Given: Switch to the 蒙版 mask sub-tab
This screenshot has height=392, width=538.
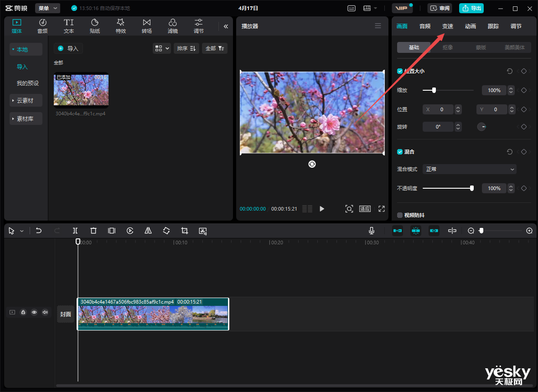Looking at the screenshot, I should coord(481,47).
